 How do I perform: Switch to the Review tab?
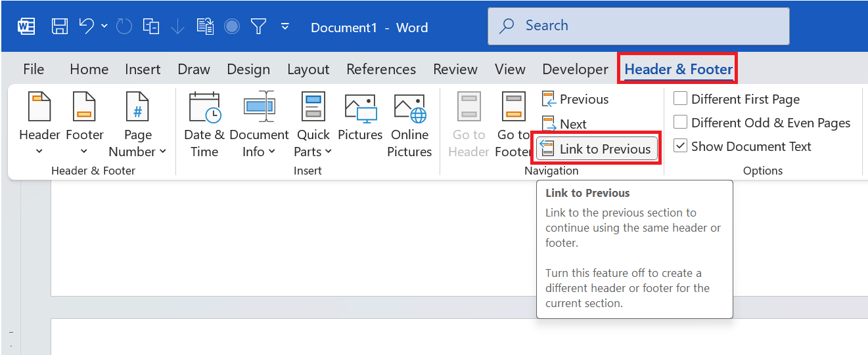pyautogui.click(x=455, y=69)
